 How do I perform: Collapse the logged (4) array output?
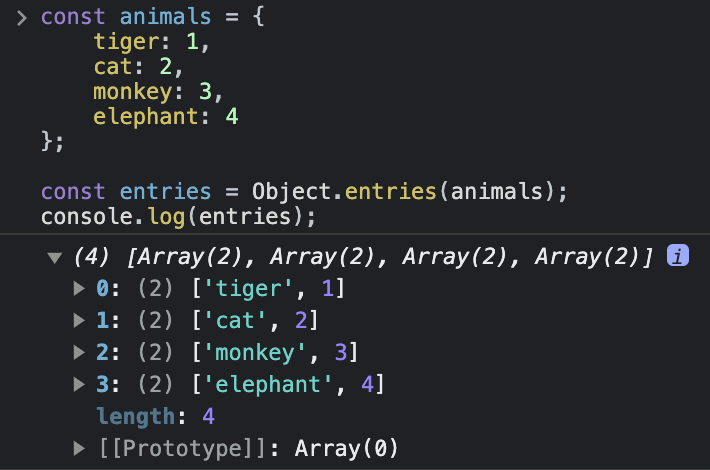(x=55, y=258)
